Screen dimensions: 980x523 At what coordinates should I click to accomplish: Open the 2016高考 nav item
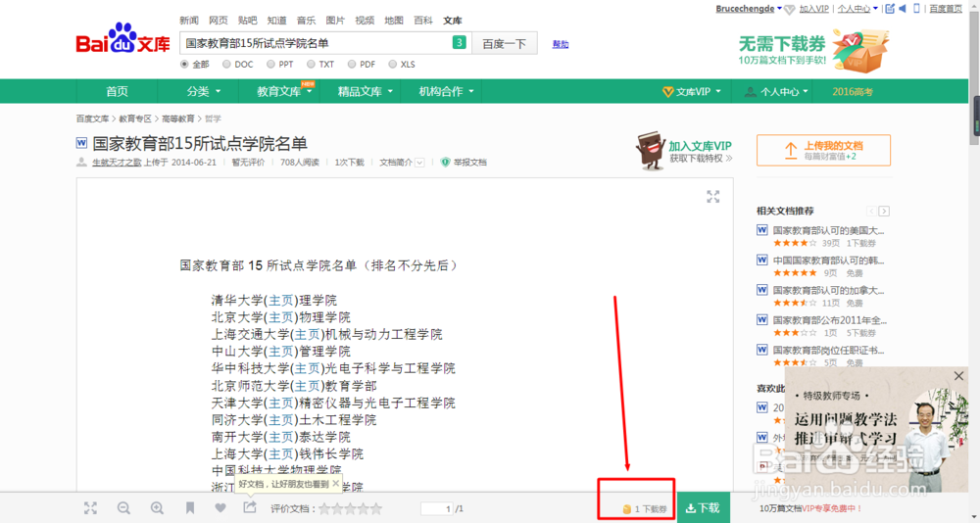(853, 92)
